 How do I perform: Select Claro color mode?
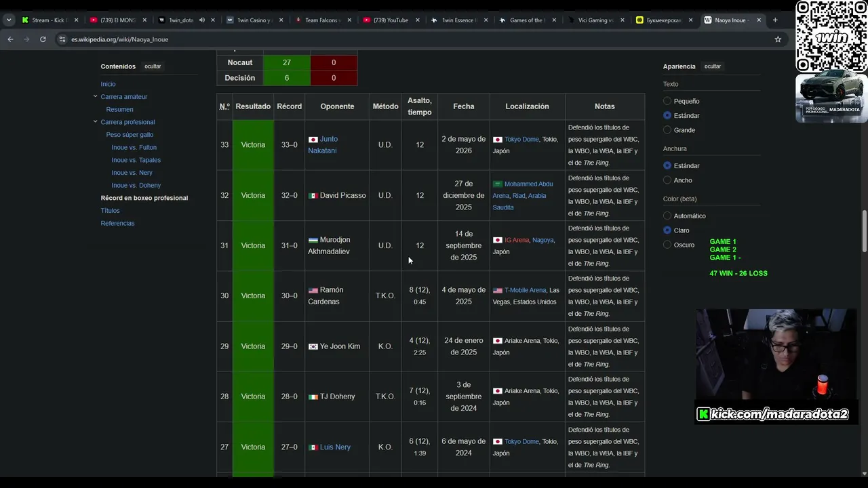point(667,230)
